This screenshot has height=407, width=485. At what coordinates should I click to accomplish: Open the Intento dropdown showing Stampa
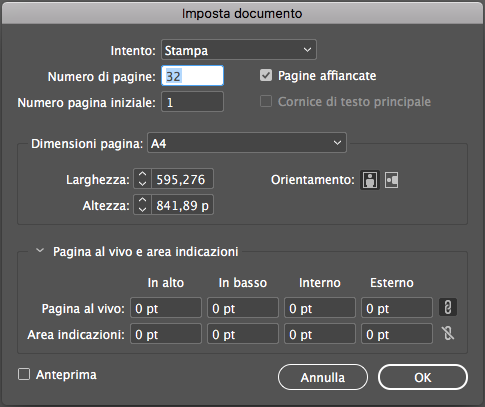pyautogui.click(x=239, y=50)
